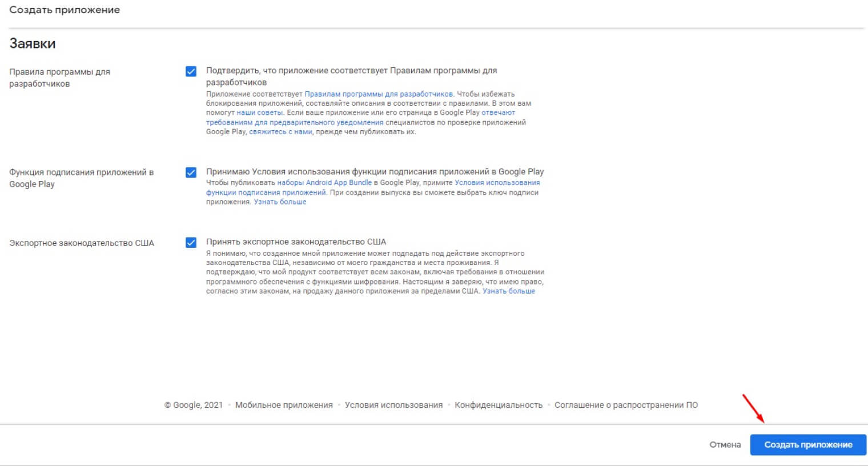Click 'Подтвердить, что приложение соответствует' label text

[x=351, y=71]
